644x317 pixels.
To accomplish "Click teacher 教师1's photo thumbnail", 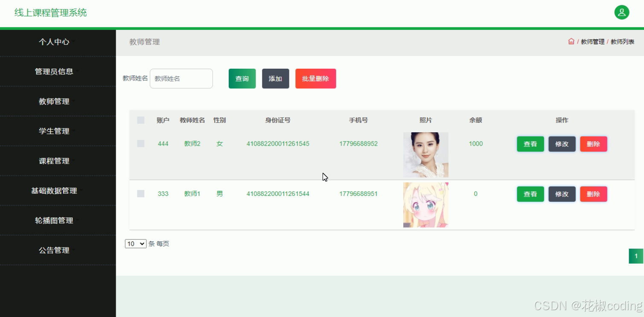I will [425, 204].
